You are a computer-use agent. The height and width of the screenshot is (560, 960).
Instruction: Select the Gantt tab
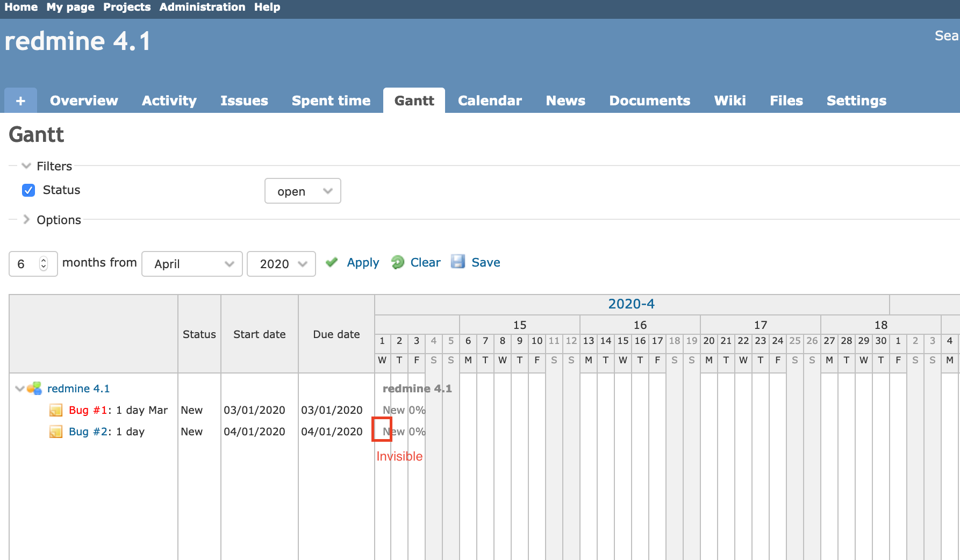pyautogui.click(x=414, y=100)
